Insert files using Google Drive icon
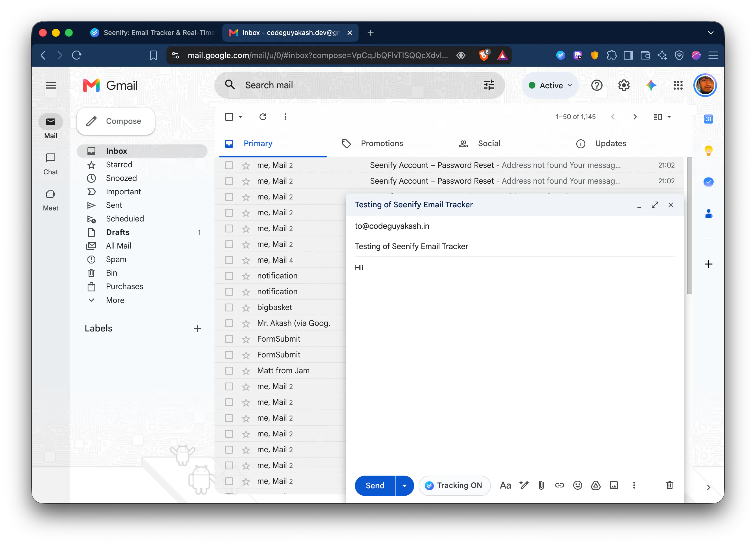The image size is (756, 545). pyautogui.click(x=595, y=485)
